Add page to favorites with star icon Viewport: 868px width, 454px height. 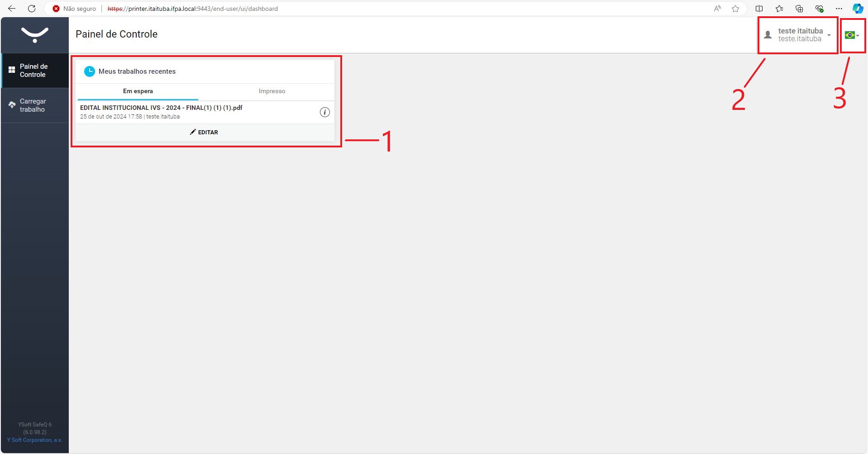coord(735,9)
